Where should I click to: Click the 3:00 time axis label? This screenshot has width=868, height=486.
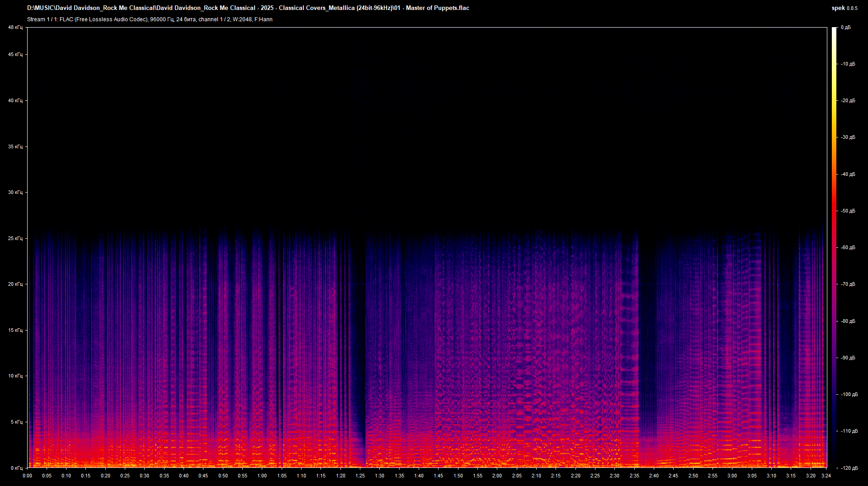coord(732,476)
